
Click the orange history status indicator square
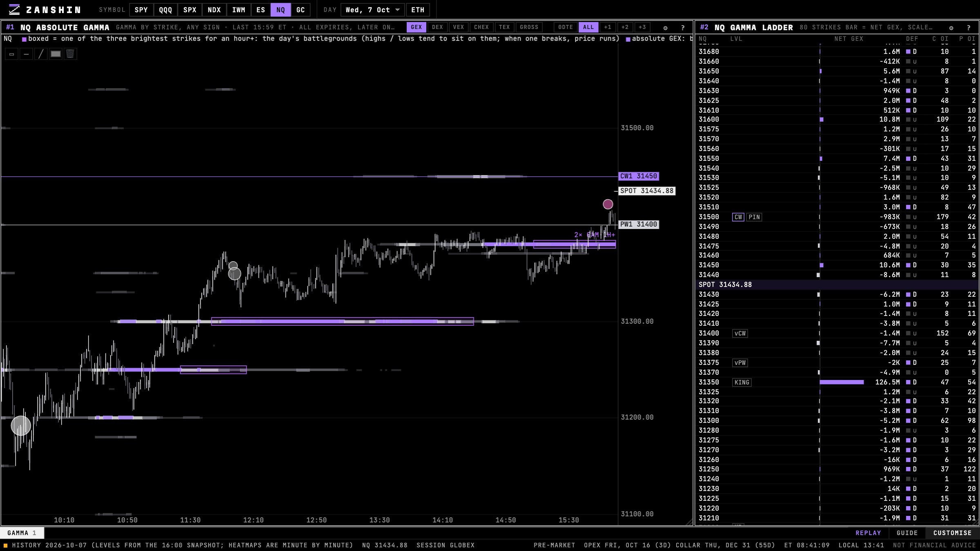pyautogui.click(x=6, y=545)
